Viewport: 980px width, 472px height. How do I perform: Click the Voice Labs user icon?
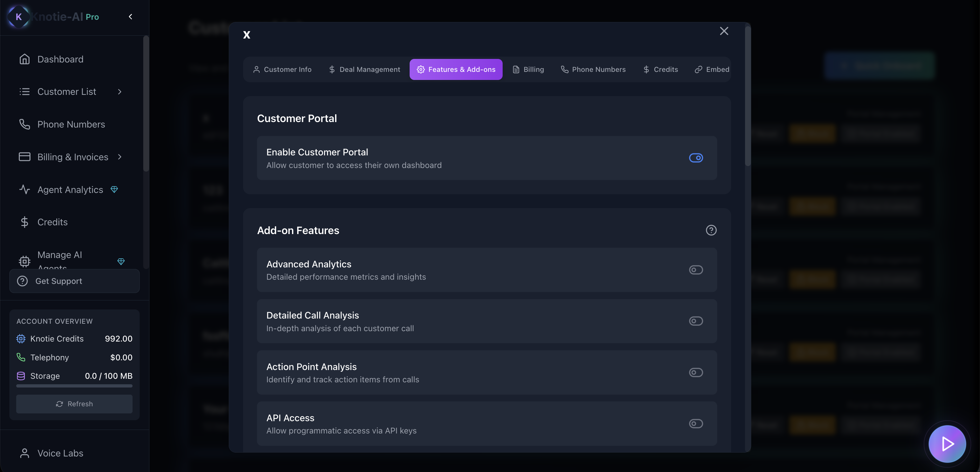tap(24, 453)
